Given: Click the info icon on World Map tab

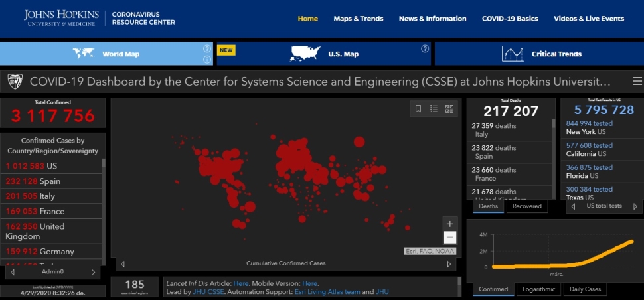Looking at the screenshot, I should coord(207,60).
